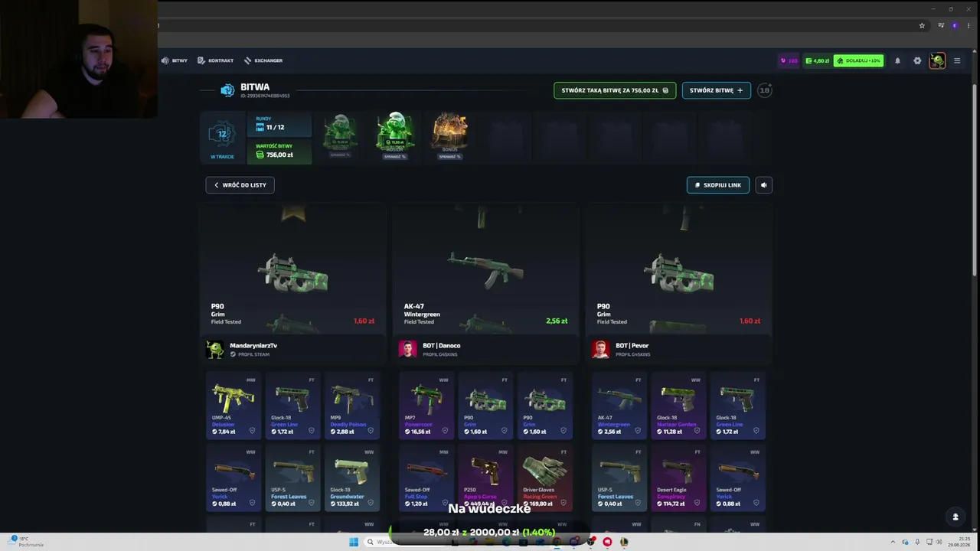Select the Glock-18 Groundwater skin card
This screenshot has height=551, width=980.
pyautogui.click(x=351, y=478)
